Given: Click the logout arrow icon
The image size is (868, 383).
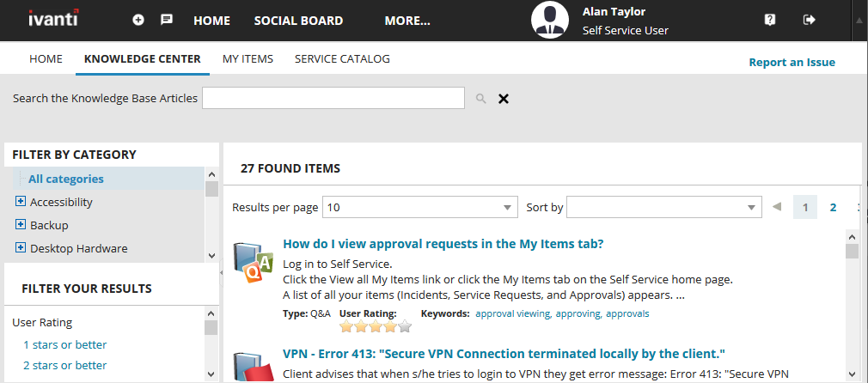Looking at the screenshot, I should coord(809,20).
